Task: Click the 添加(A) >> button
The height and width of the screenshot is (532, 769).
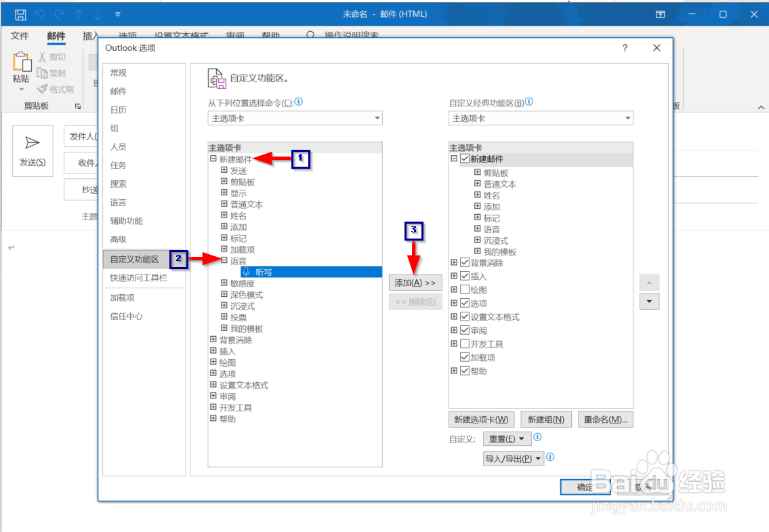Action: coord(415,283)
